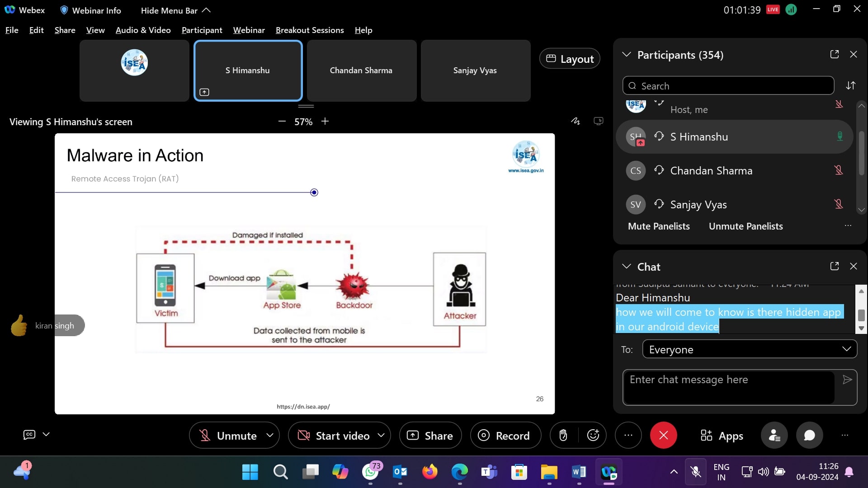Image resolution: width=868 pixels, height=488 pixels.
Task: Open the reactions smiley icon
Action: (593, 435)
